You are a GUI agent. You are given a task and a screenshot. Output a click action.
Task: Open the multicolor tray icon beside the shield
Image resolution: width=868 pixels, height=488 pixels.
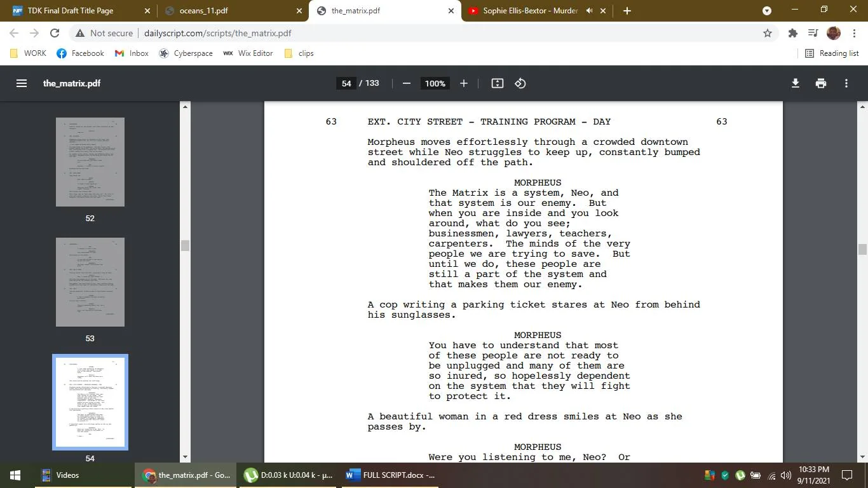pyautogui.click(x=710, y=475)
